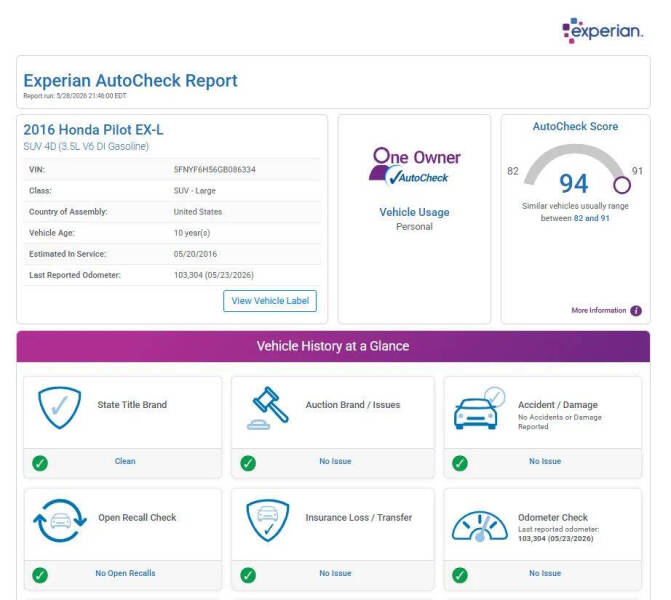Click the Vehicle Usage heading

click(x=414, y=212)
